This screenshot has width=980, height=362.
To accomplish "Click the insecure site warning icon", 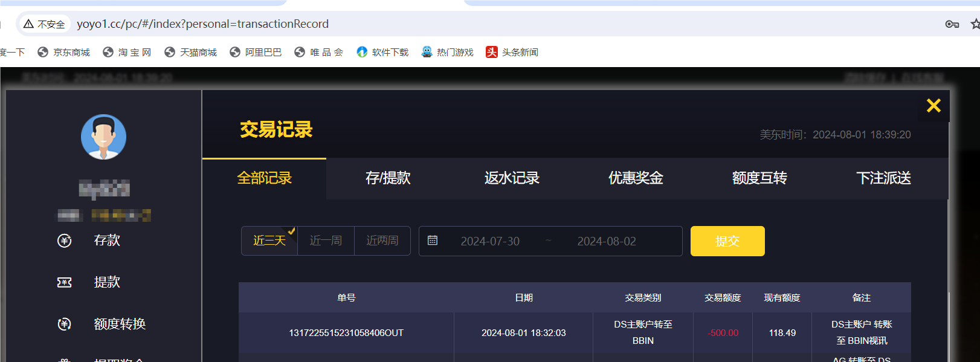I will point(28,24).
